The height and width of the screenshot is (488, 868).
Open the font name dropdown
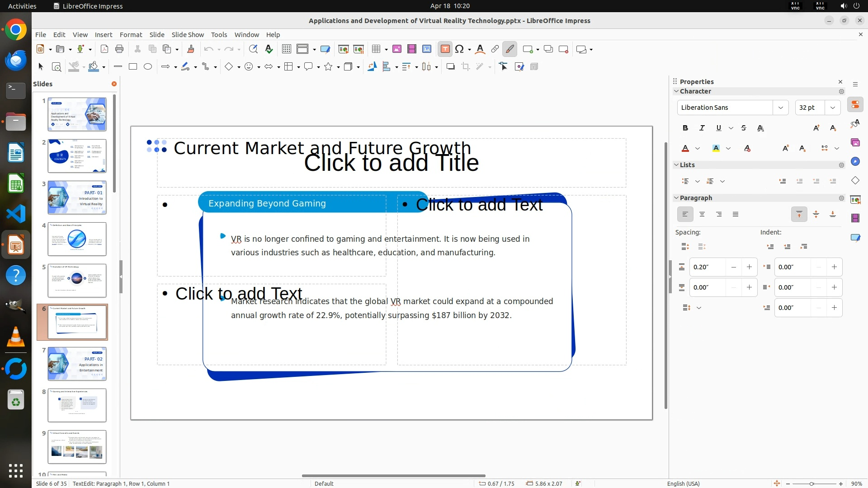(780, 108)
